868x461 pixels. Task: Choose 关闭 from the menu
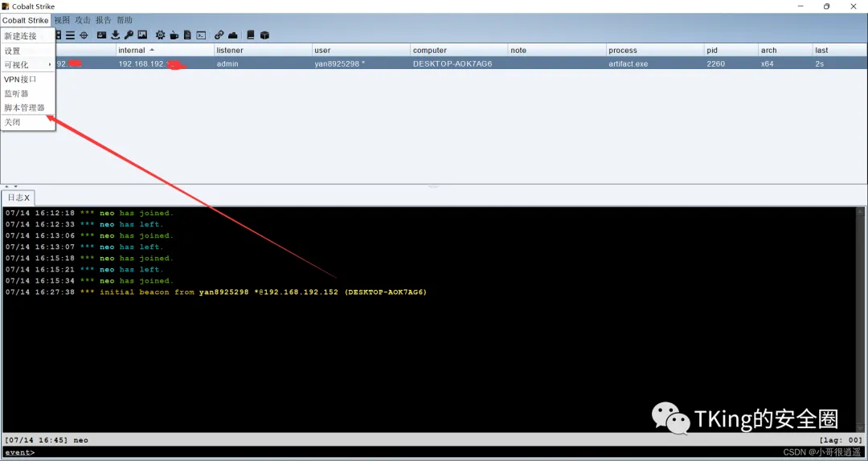[27, 122]
